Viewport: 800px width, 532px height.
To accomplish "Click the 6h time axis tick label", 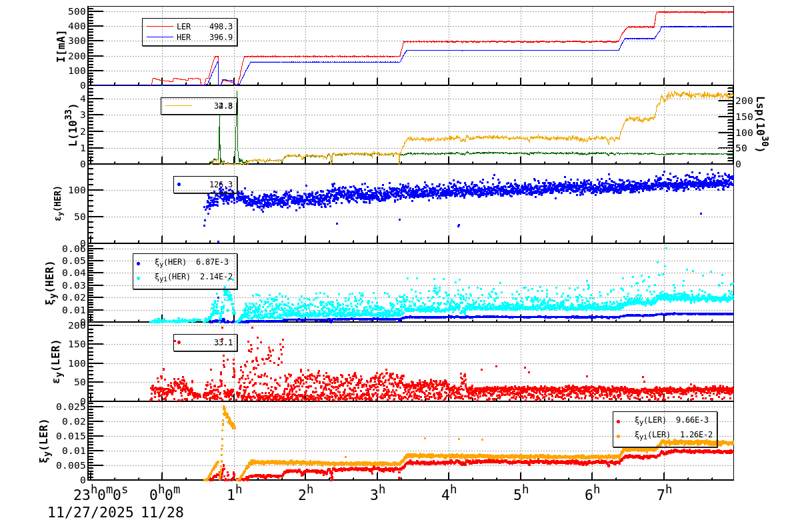I will point(592,495).
